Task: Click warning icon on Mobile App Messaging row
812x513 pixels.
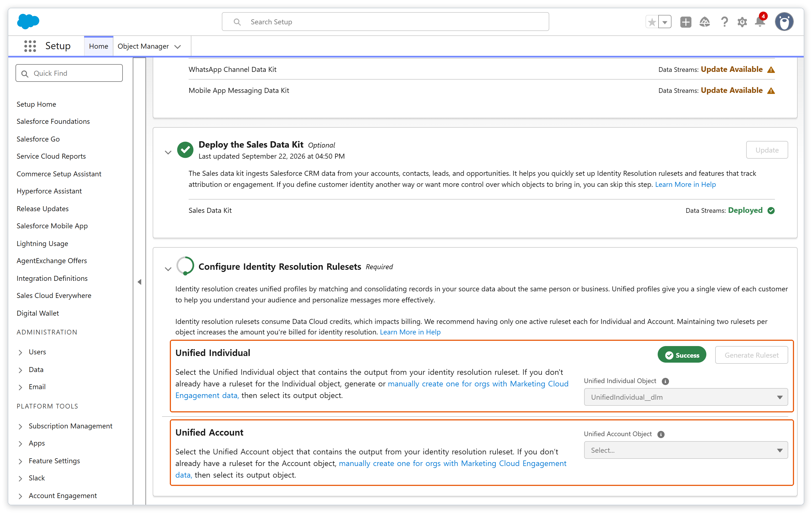Action: 771,91
